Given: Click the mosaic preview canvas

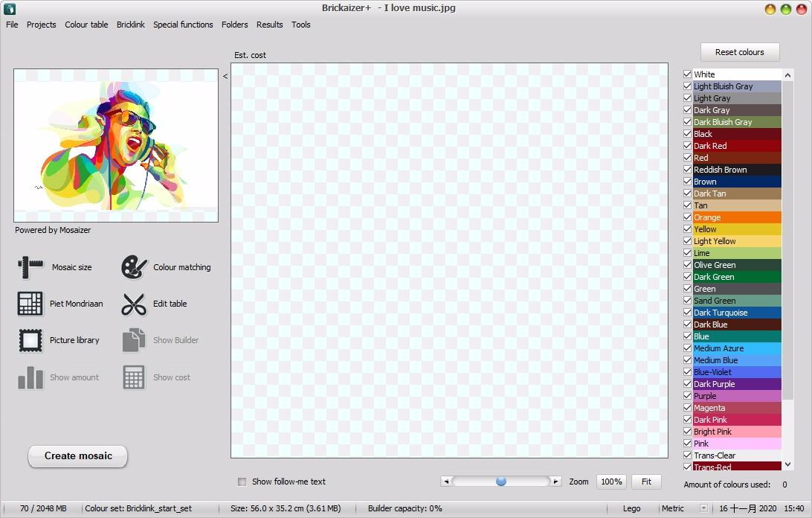Looking at the screenshot, I should coord(449,260).
